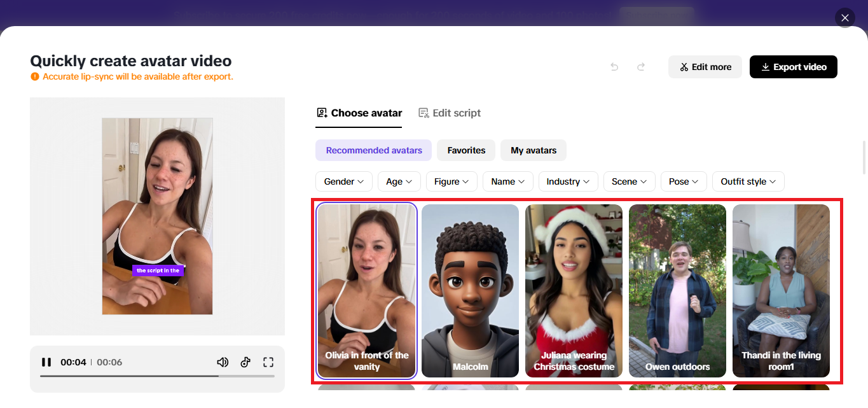
Task: Expand the Industry filter options
Action: pyautogui.click(x=568, y=181)
